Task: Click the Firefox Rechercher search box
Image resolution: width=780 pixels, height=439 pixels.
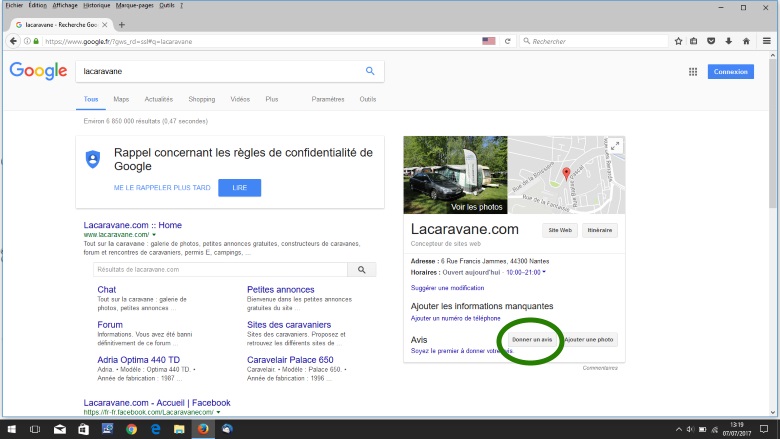Action: (x=593, y=41)
